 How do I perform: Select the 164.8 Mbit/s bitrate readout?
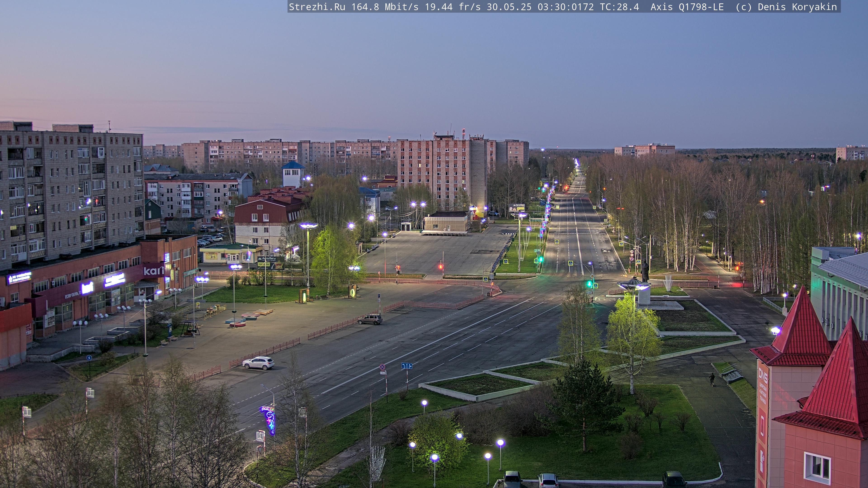(385, 7)
